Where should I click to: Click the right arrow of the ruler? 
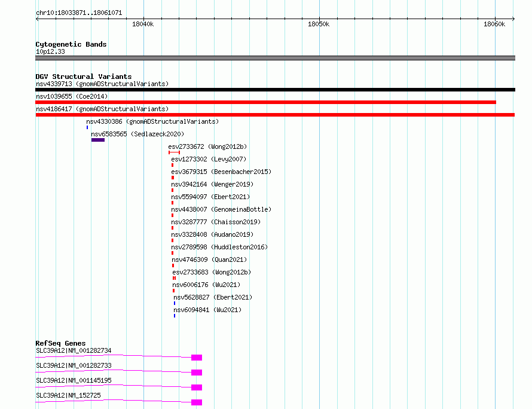[x=513, y=19]
